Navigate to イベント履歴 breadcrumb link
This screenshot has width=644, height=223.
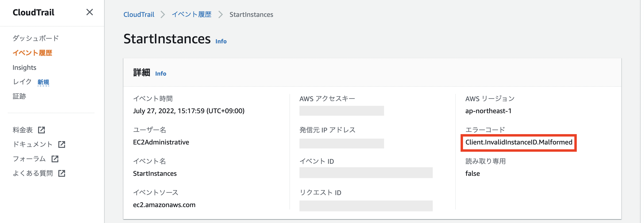[192, 14]
